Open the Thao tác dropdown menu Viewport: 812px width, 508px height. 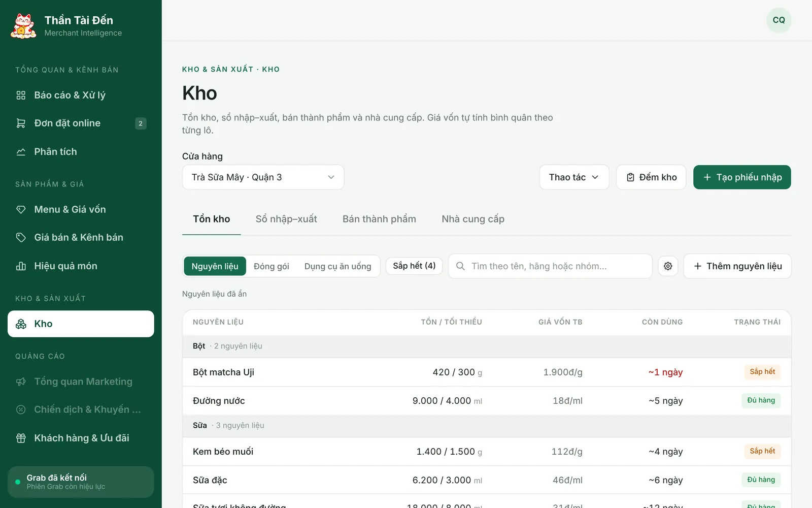point(574,177)
